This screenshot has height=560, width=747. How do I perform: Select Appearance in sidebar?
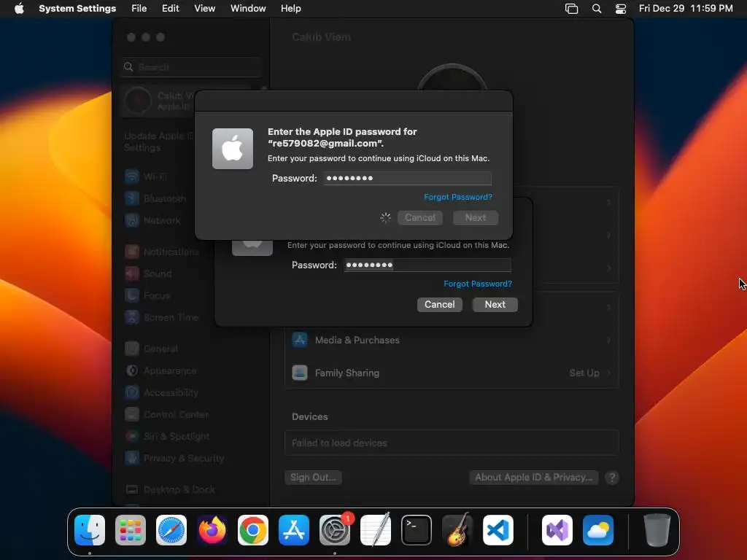[x=160, y=371]
